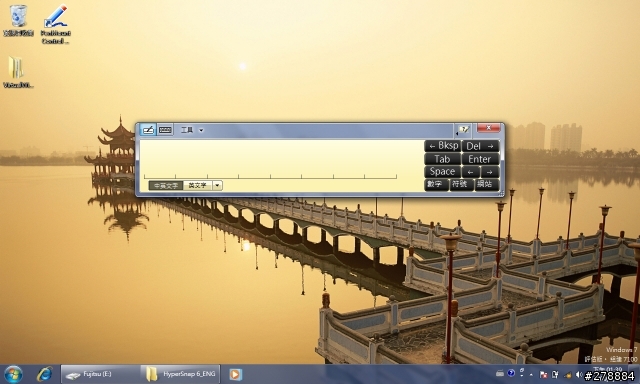This screenshot has width=640, height=384.
Task: Click the resize grip of Input Panel
Action: 502,193
